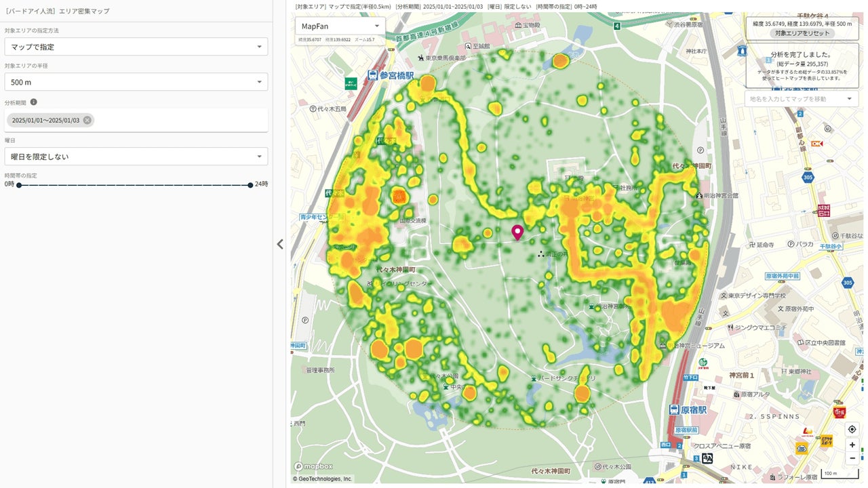Show the info tooltip beside 分析期間
Image resolution: width=868 pixels, height=488 pixels.
click(x=34, y=102)
